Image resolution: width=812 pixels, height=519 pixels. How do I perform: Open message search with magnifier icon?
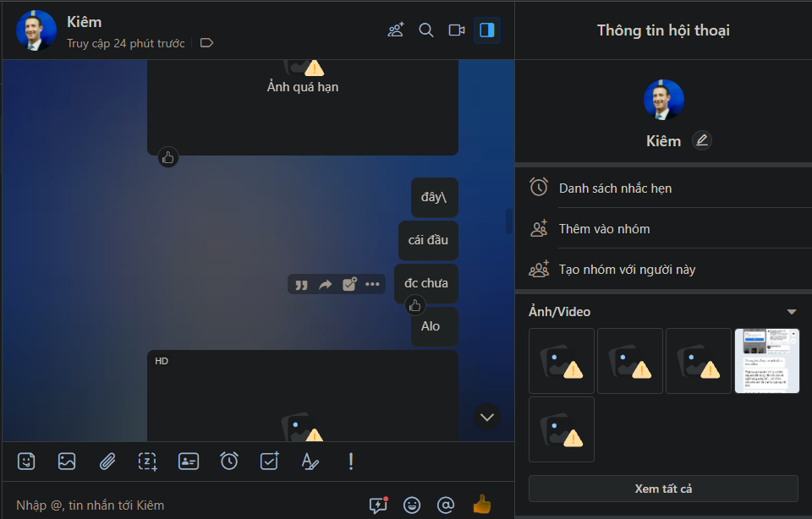pos(426,30)
